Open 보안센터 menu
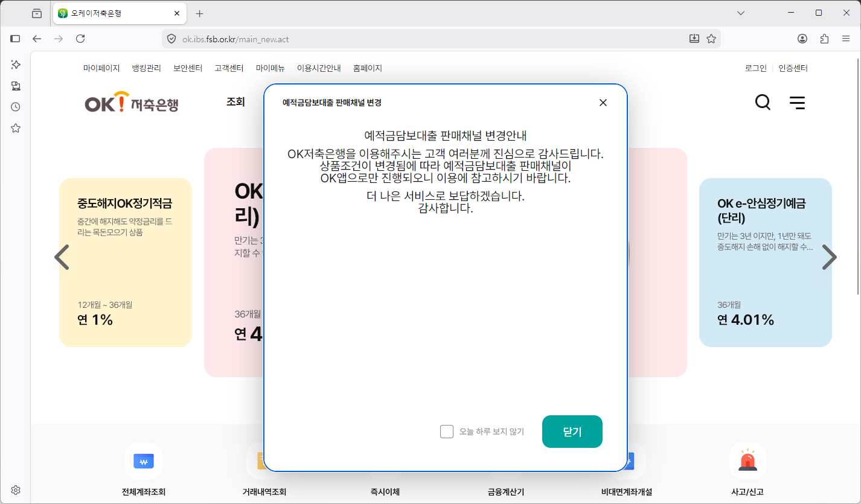The height and width of the screenshot is (504, 861). (188, 68)
